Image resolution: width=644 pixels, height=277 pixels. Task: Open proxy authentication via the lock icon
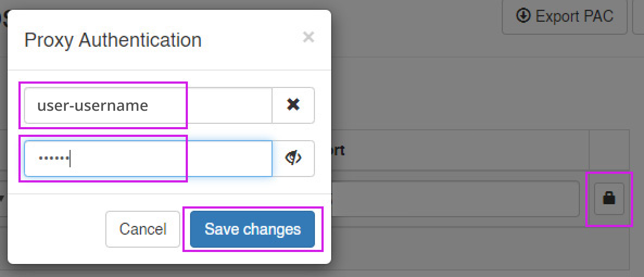609,199
